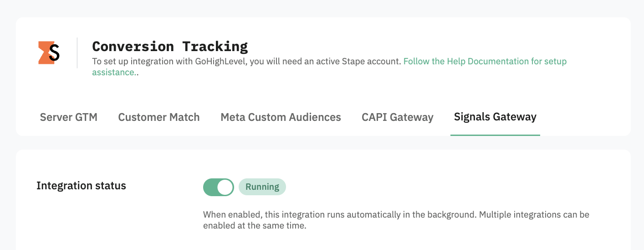Open the Help Documentation setup link
The height and width of the screenshot is (250, 644).
pos(485,61)
